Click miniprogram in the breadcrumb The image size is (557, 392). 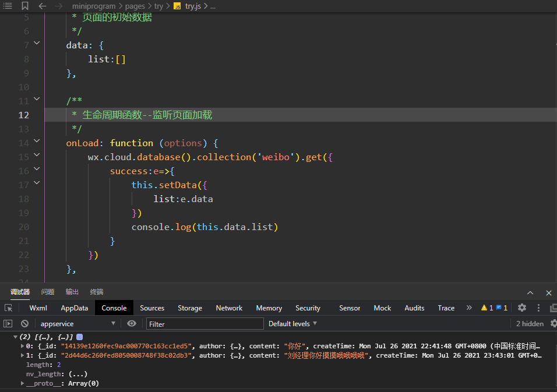tap(94, 6)
